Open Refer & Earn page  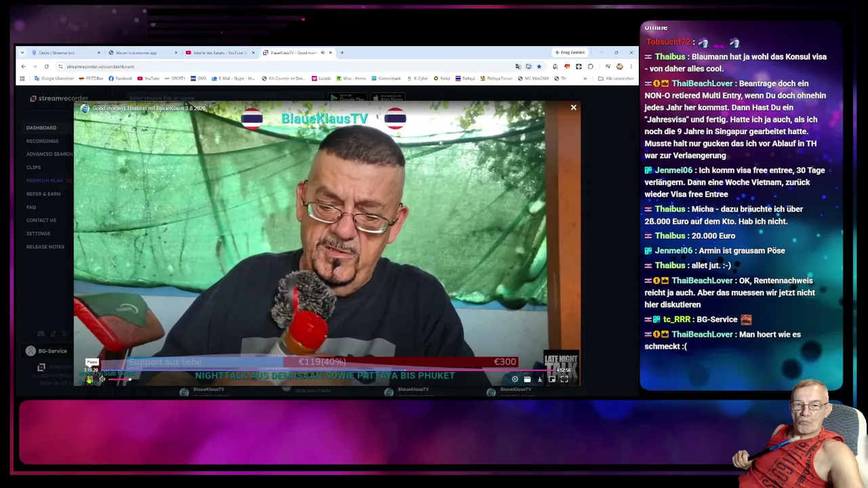(43, 194)
